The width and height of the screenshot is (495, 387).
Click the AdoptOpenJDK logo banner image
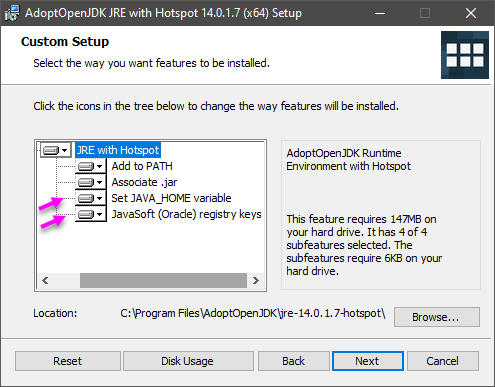pos(465,55)
